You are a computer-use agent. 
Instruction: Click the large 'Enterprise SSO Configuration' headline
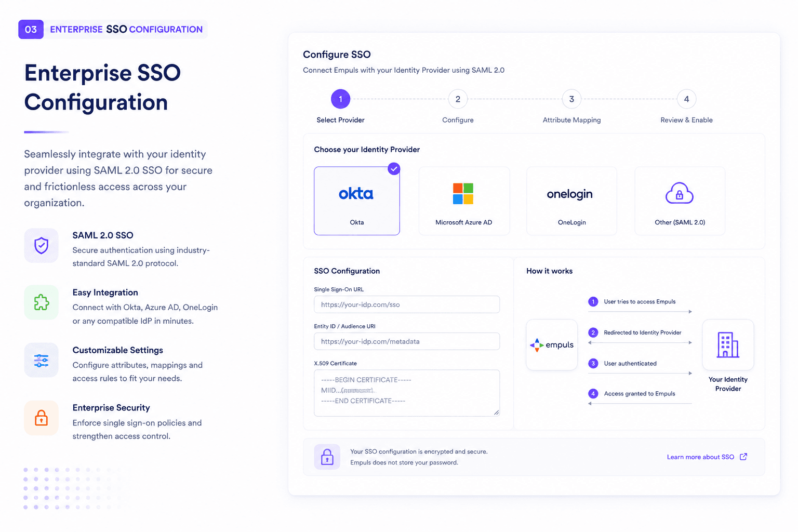click(x=102, y=87)
